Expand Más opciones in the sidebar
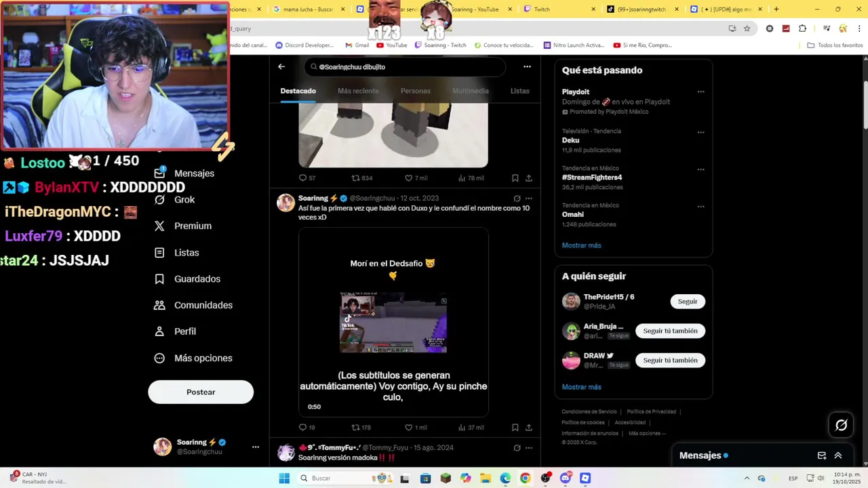Screen dimensions: 868x488 tap(193, 358)
